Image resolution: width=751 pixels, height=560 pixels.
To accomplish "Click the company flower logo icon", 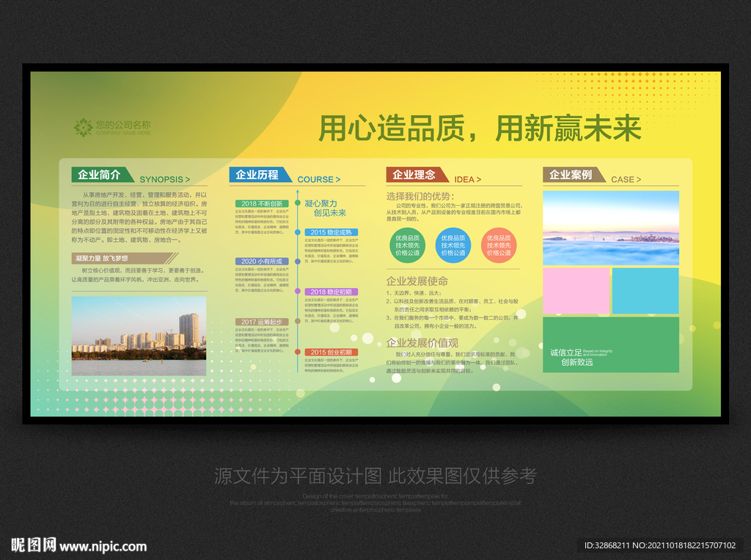I will tap(84, 128).
